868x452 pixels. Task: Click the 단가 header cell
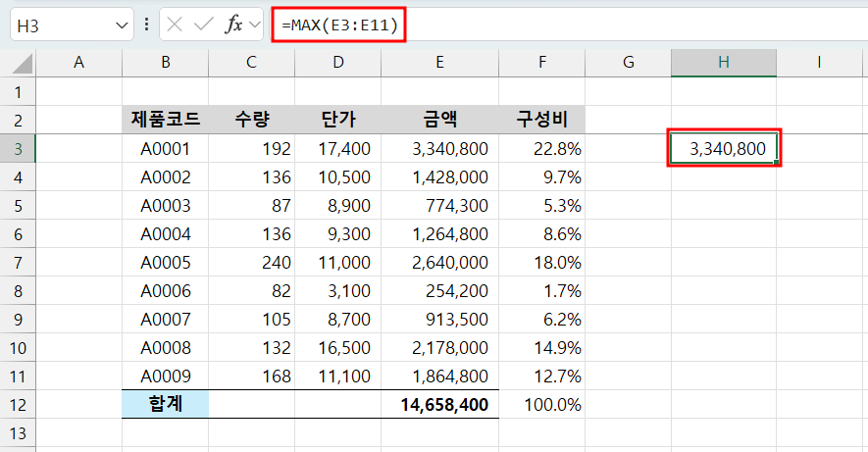[x=338, y=120]
